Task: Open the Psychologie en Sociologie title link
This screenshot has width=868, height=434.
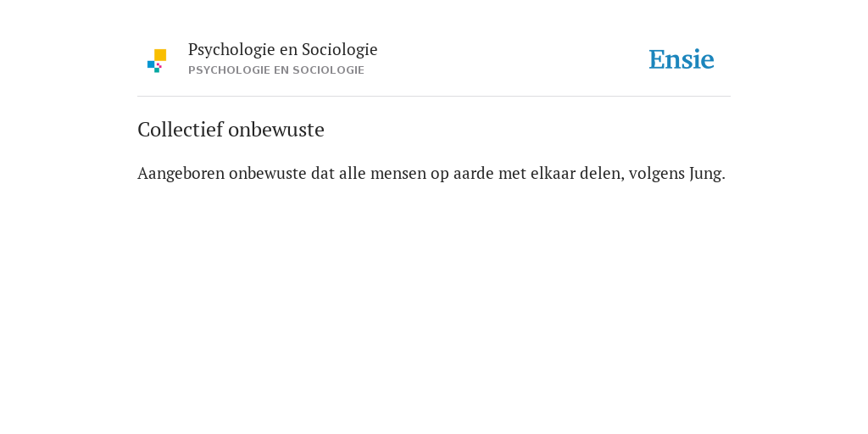Action: coord(282,49)
